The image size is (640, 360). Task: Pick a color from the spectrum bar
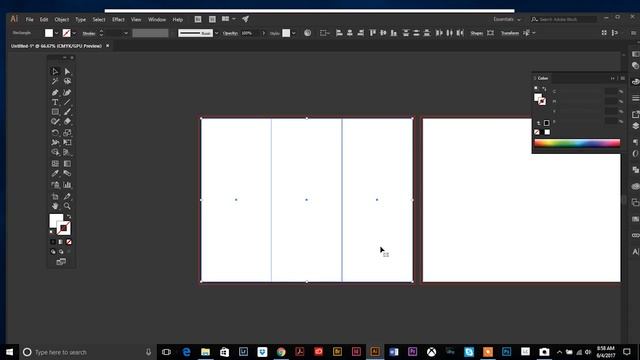tap(577, 143)
